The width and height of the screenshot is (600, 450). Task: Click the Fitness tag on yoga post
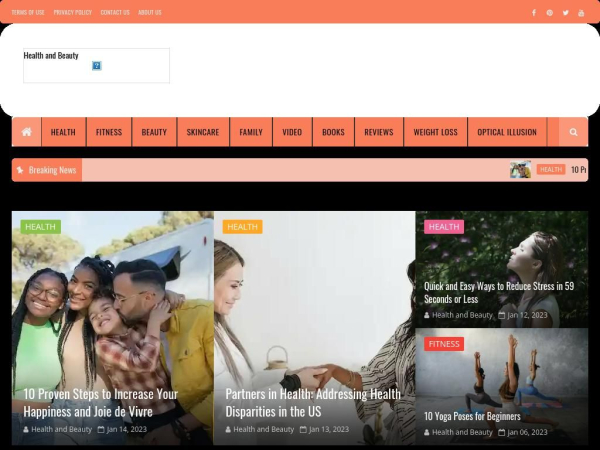(x=444, y=344)
